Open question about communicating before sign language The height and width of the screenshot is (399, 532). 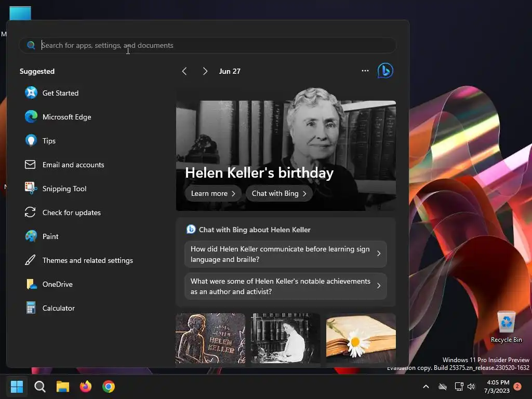286,254
